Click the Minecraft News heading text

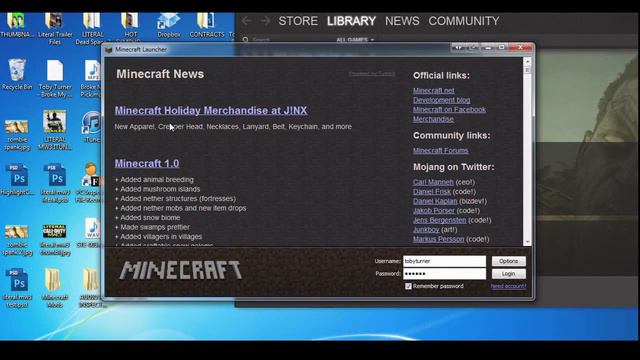pos(160,74)
